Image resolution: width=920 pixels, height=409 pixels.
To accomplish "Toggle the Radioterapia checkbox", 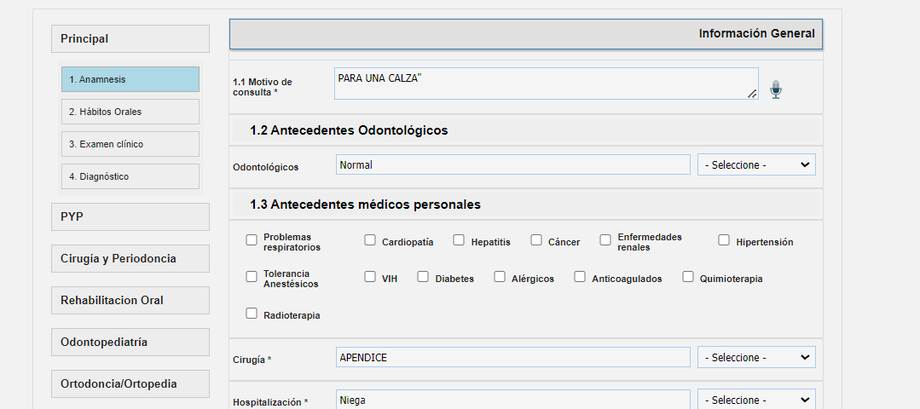I will click(x=252, y=314).
